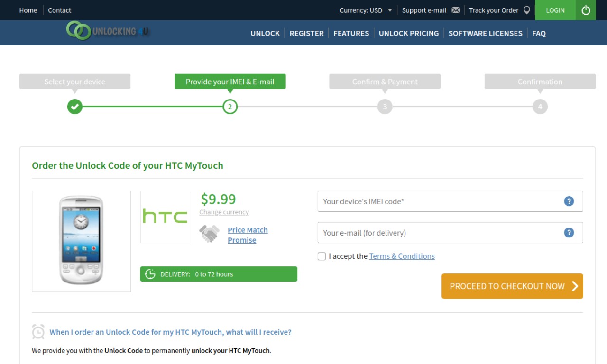Click the HTC brand logo
607x364 pixels.
click(x=165, y=217)
